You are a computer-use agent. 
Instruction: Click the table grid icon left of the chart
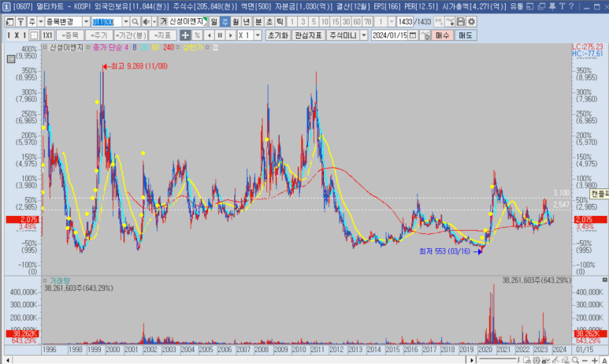pyautogui.click(x=11, y=59)
